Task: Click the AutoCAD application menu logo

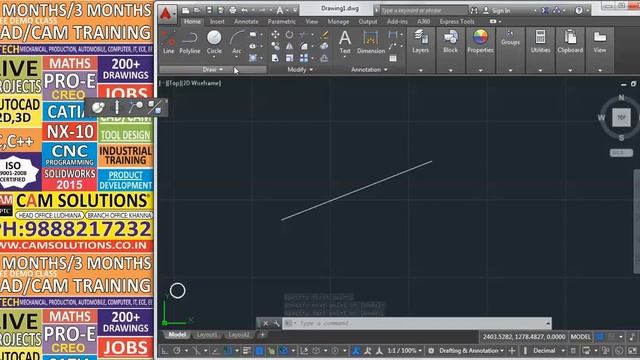Action: pos(166,13)
